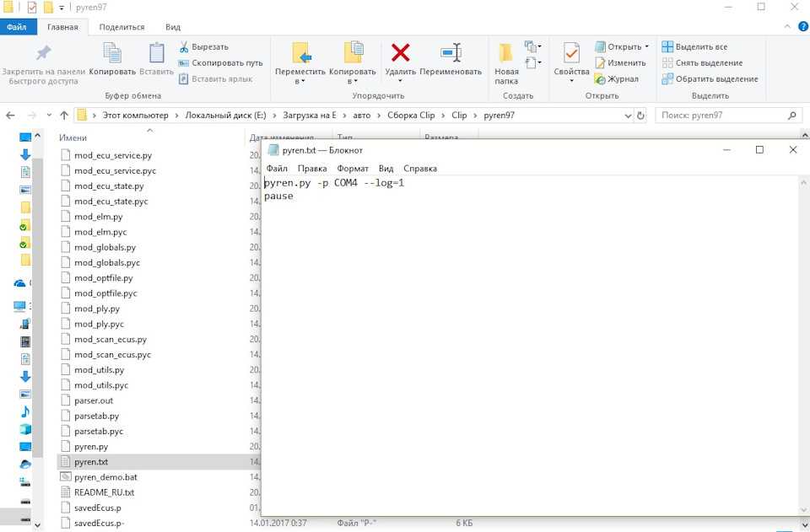The height and width of the screenshot is (532, 810).
Task: Open Properties icon in ribbon
Action: 571,54
